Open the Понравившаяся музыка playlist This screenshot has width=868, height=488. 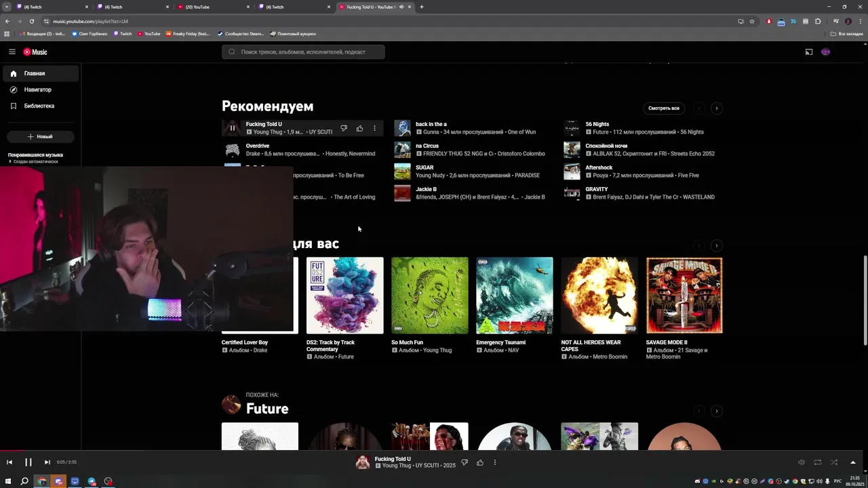point(35,157)
